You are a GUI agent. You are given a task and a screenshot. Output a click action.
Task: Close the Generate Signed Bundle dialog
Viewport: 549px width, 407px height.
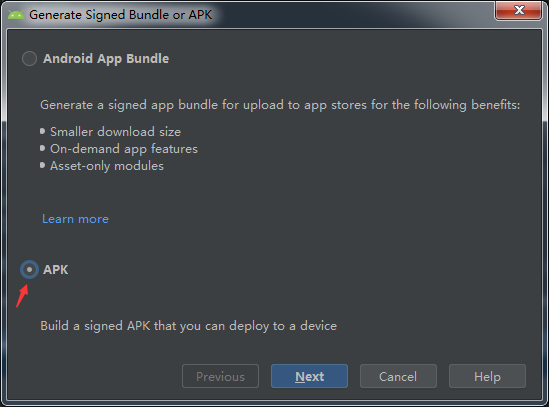(519, 10)
